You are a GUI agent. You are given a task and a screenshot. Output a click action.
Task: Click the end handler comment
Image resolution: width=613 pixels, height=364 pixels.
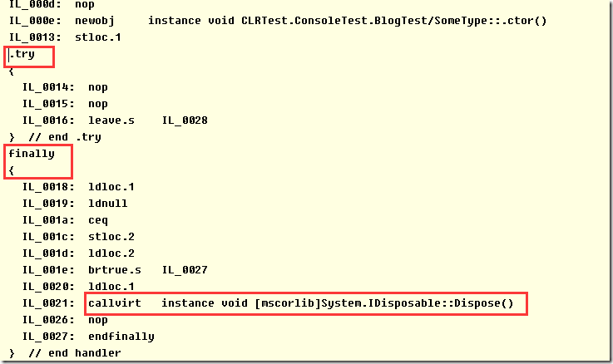pyautogui.click(x=75, y=353)
